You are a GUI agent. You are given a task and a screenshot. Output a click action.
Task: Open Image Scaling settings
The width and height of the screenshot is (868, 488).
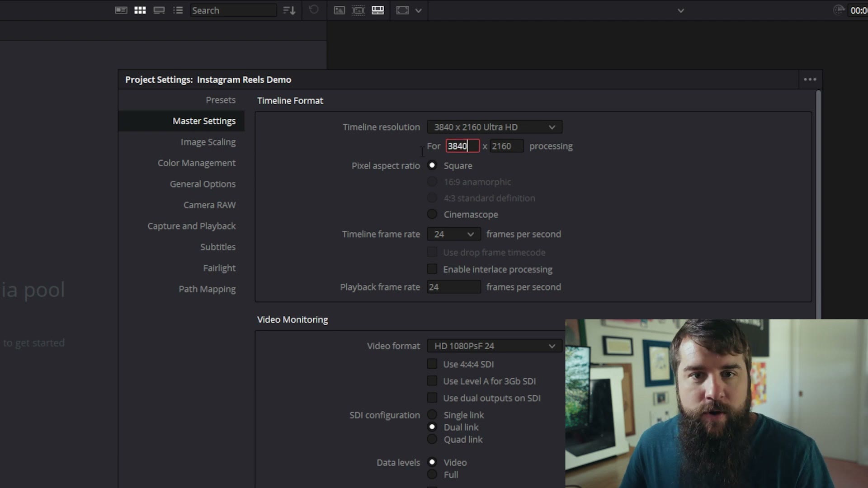[x=208, y=142]
